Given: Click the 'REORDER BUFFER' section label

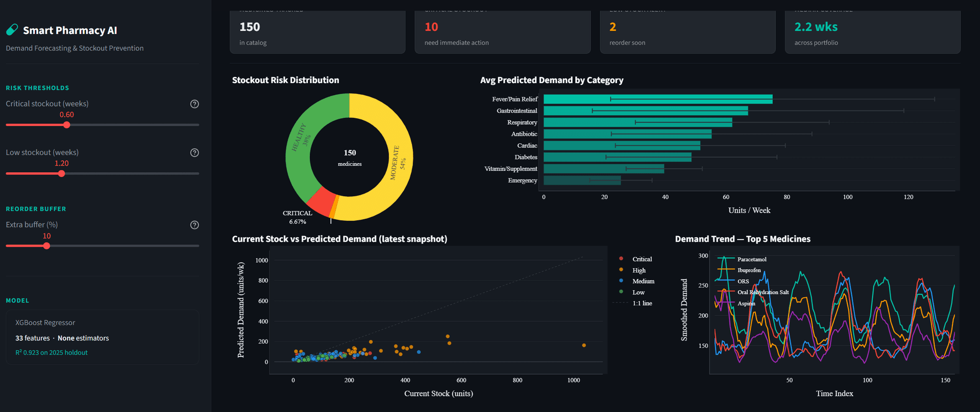Looking at the screenshot, I should click(x=36, y=209).
